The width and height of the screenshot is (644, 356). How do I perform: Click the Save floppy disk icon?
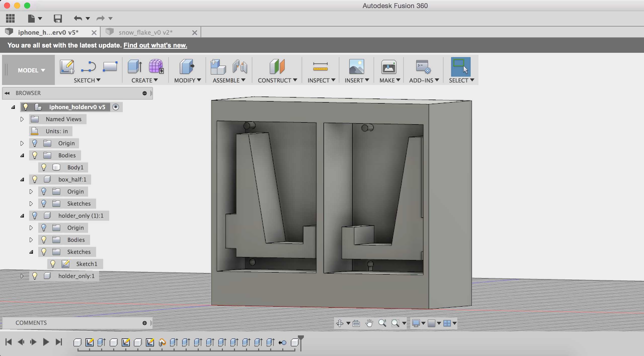(58, 18)
